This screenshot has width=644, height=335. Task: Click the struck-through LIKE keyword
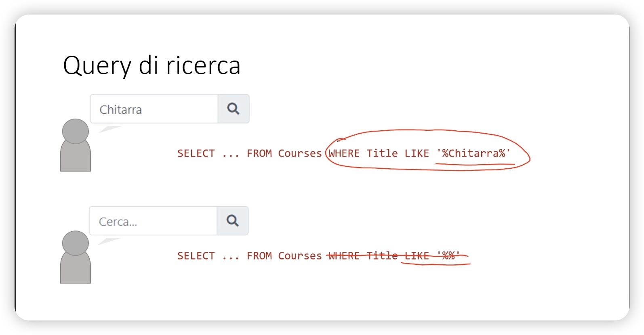[417, 256]
